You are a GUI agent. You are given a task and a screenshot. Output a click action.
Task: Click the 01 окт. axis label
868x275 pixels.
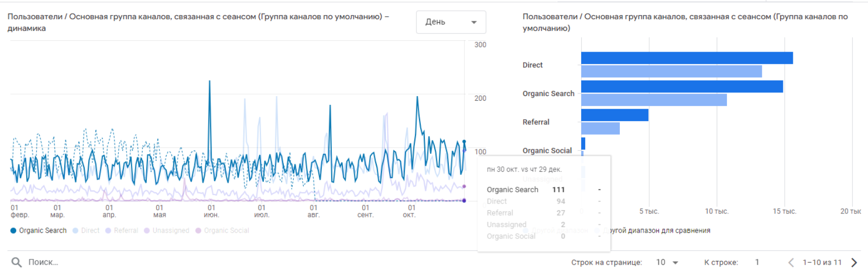pyautogui.click(x=410, y=211)
